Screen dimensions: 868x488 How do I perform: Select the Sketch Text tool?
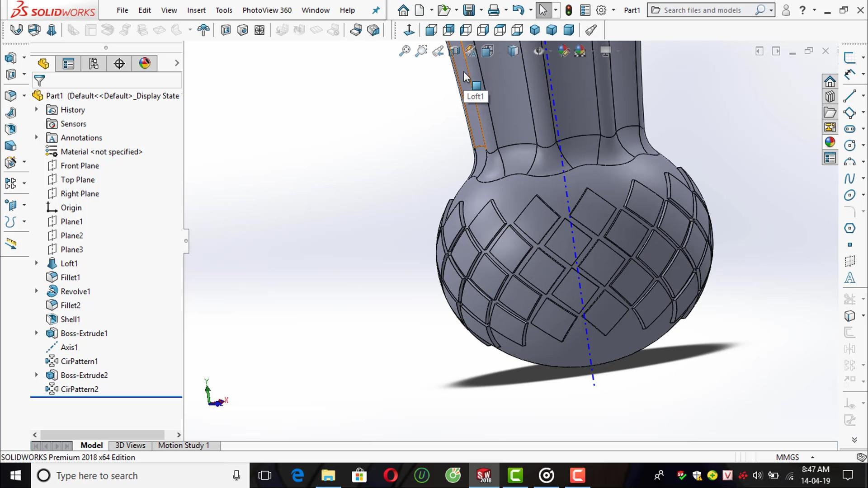tap(850, 278)
